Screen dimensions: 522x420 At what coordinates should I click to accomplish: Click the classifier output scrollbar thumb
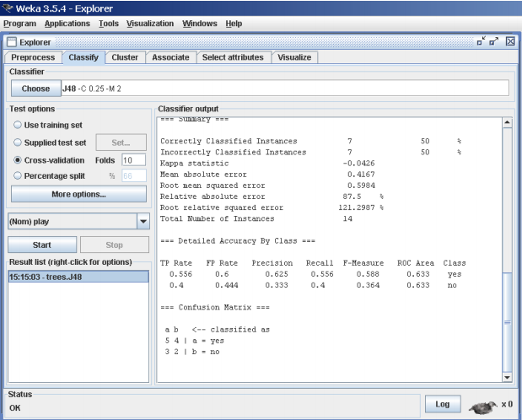point(507,322)
